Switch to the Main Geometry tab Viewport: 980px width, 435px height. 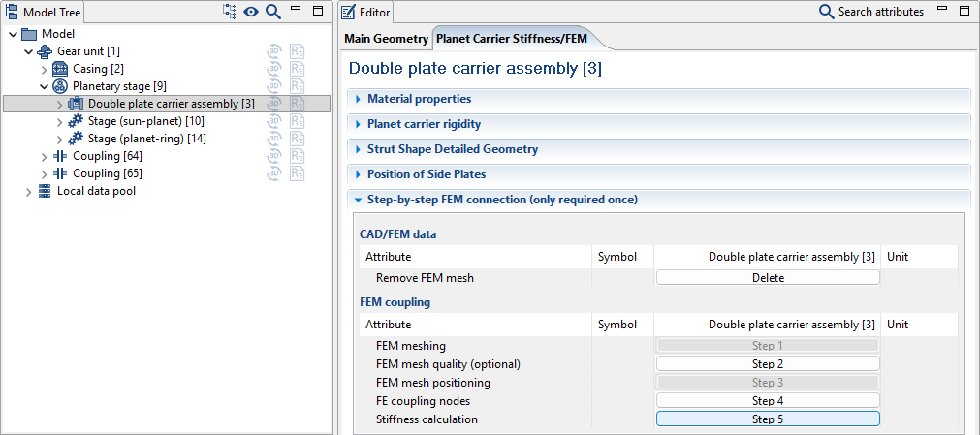(386, 39)
